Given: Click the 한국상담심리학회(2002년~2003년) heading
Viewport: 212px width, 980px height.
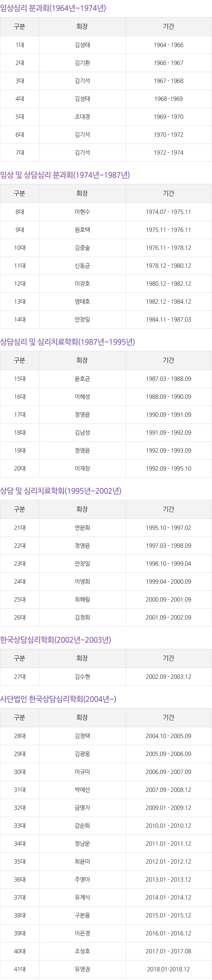Looking at the screenshot, I should click(56, 639).
